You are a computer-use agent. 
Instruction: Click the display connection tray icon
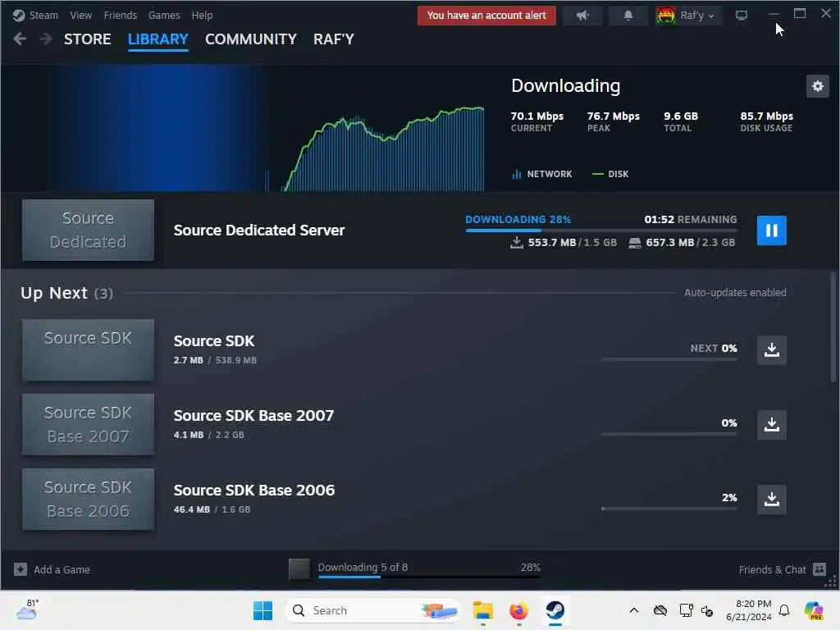tap(686, 610)
